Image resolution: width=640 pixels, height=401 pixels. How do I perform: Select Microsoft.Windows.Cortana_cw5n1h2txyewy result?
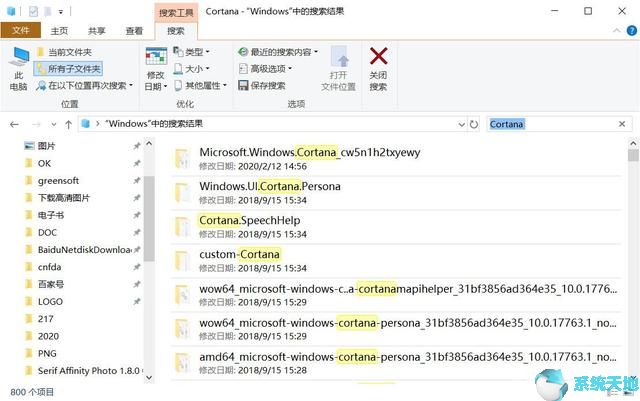click(x=396, y=158)
